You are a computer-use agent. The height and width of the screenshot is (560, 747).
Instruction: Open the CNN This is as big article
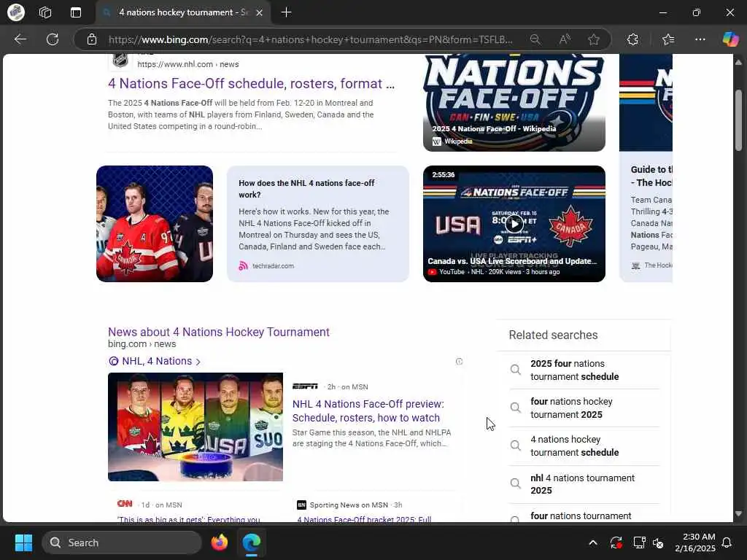tap(189, 518)
